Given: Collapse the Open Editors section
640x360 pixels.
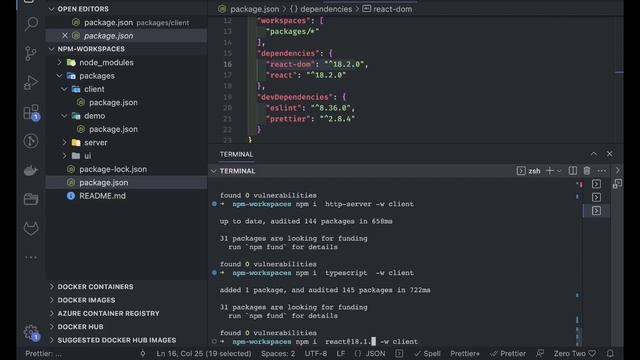Looking at the screenshot, I should pos(51,9).
